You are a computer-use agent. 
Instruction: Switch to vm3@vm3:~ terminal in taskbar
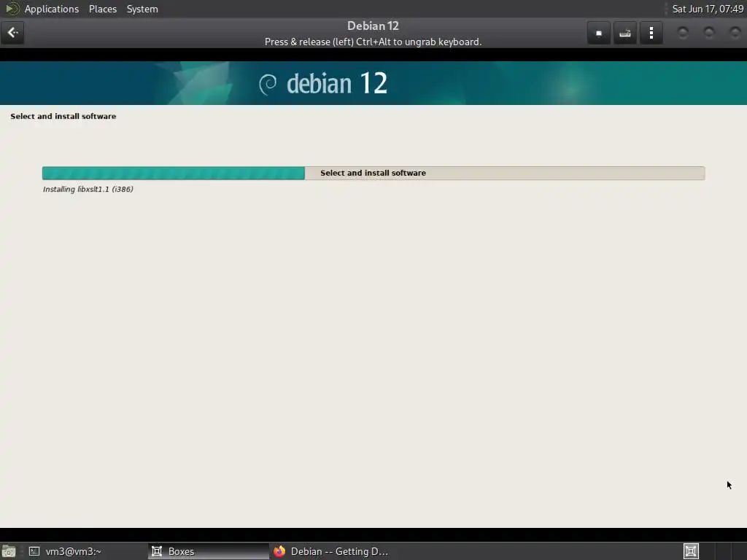tap(86, 551)
